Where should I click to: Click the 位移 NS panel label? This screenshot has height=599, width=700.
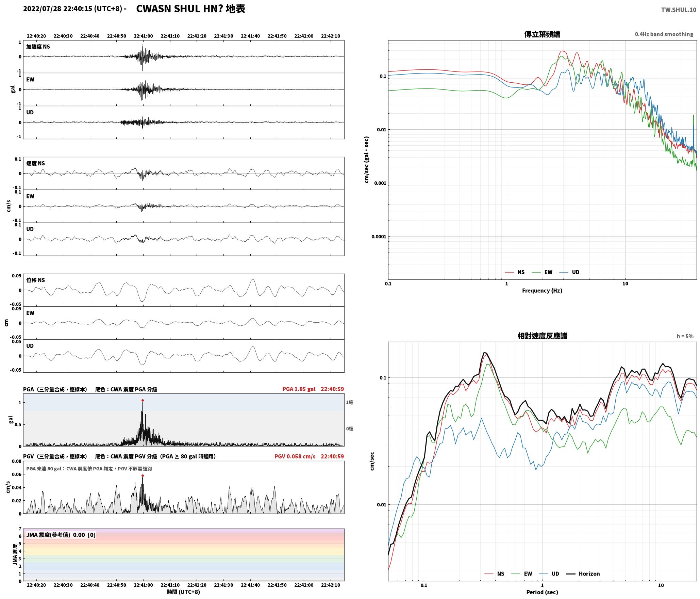36,280
